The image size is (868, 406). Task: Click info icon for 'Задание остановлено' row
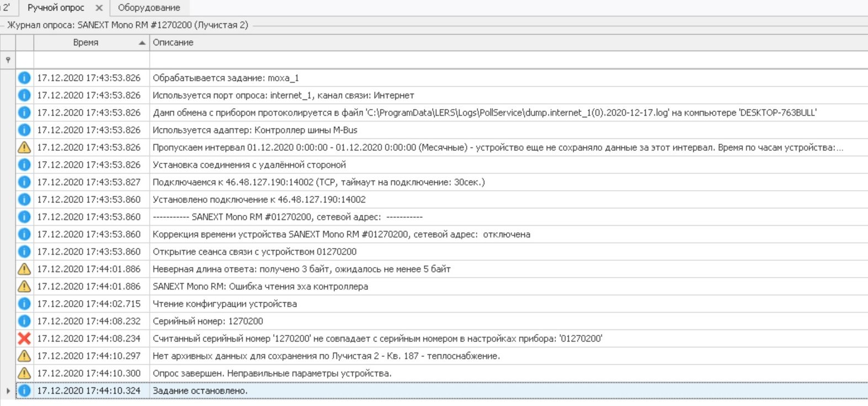coord(24,391)
